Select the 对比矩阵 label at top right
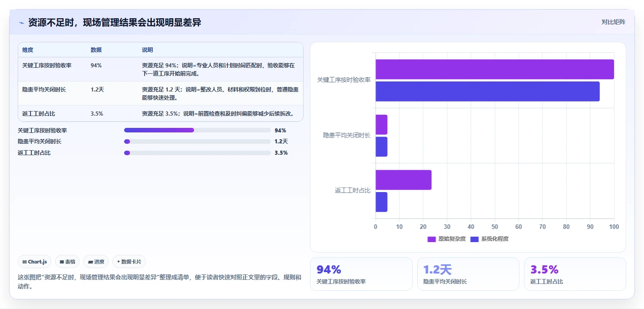This screenshot has height=309, width=644. pos(613,22)
